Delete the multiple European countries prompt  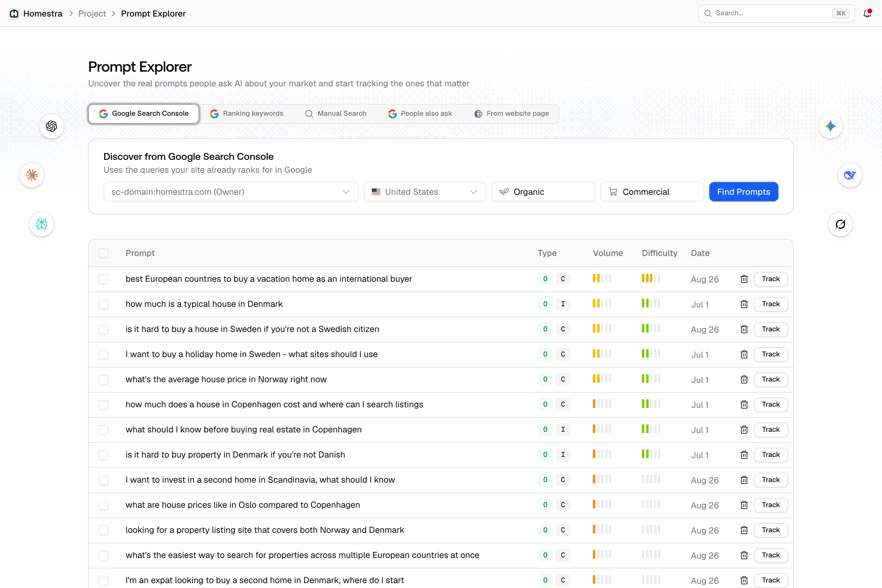tap(744, 555)
